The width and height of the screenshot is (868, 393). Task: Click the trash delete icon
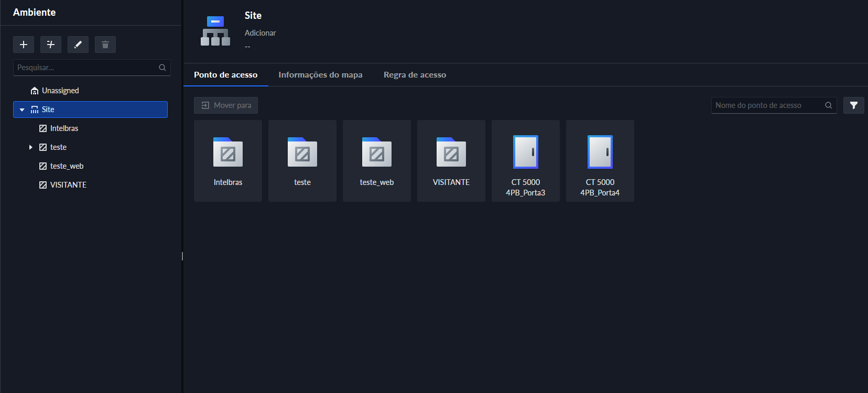[105, 45]
